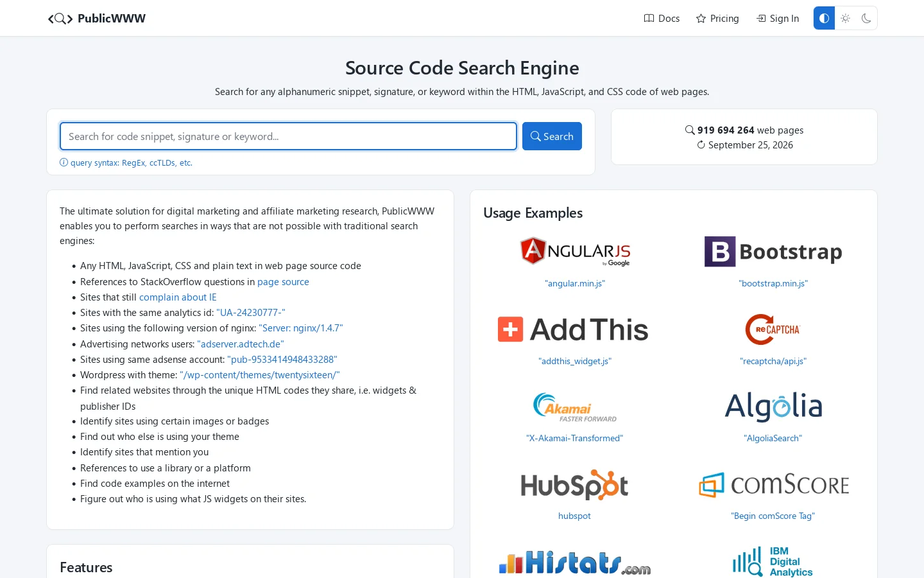Search for "X-Akamai-Transformed" example

[575, 438]
